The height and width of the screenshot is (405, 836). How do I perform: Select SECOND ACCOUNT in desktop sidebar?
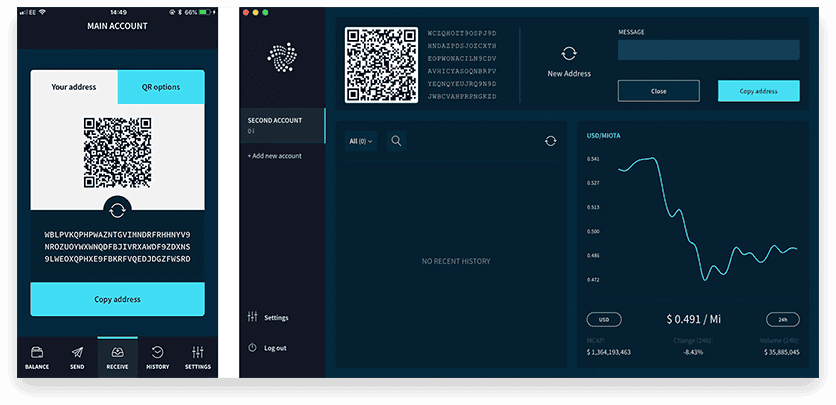[x=283, y=126]
